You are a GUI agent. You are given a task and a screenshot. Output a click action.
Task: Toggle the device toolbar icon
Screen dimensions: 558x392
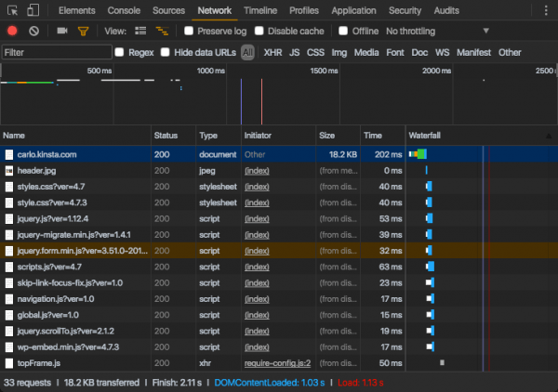tap(32, 10)
